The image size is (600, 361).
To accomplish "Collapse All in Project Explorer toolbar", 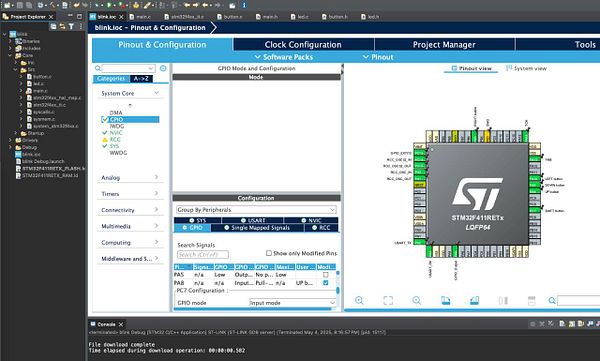I will tap(53, 26).
